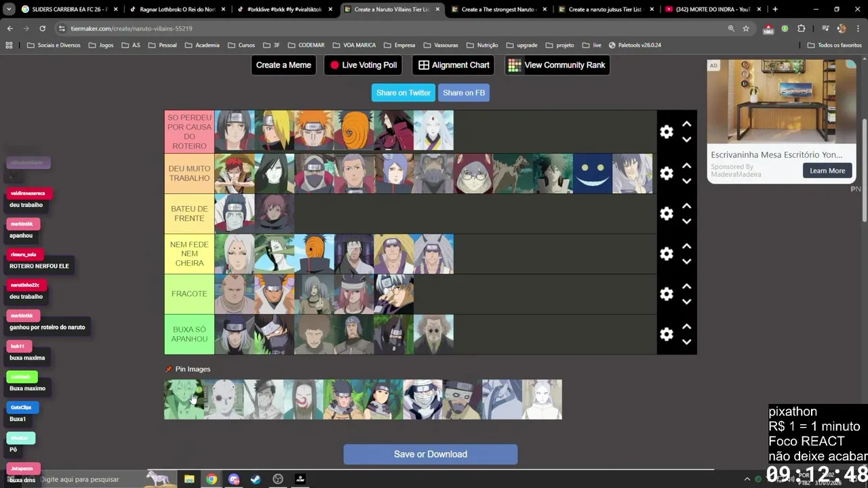This screenshot has height=488, width=868.
Task: Expand the VOA MARICA bookmark folder
Action: click(x=354, y=45)
